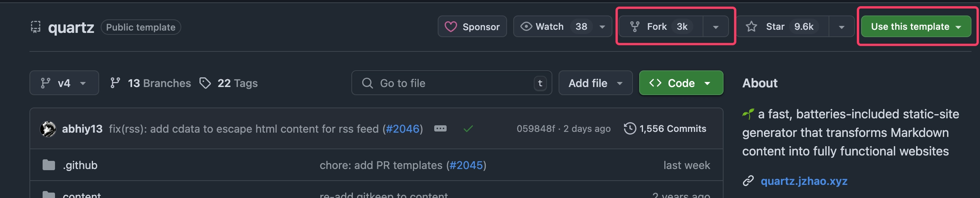Click abhiy13's avatar image
The image size is (980, 198).
[x=48, y=129]
